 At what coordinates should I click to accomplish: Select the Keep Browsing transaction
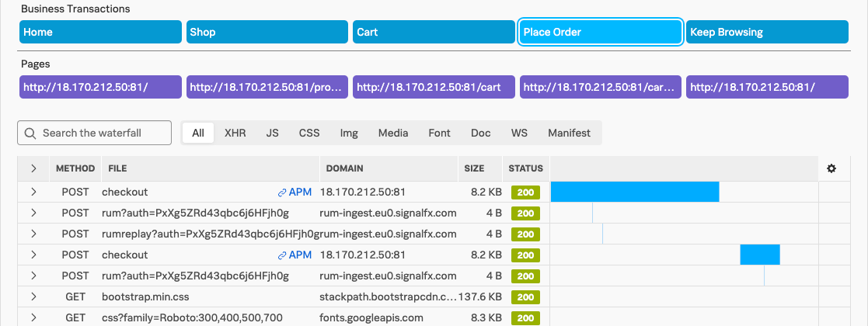[767, 33]
